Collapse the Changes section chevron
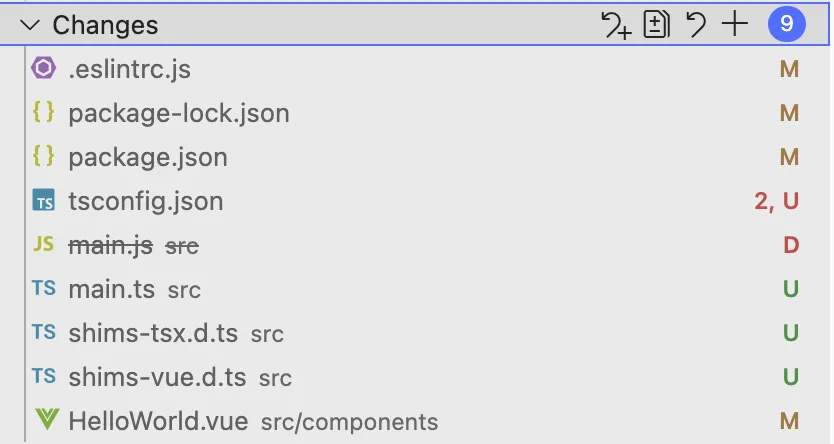Image resolution: width=834 pixels, height=444 pixels. pos(30,25)
